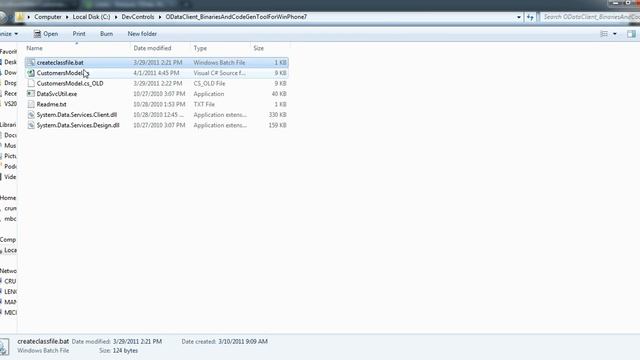Open Desktop in the Favorites sidebar
Screen dimensions: 640x360
[9, 62]
